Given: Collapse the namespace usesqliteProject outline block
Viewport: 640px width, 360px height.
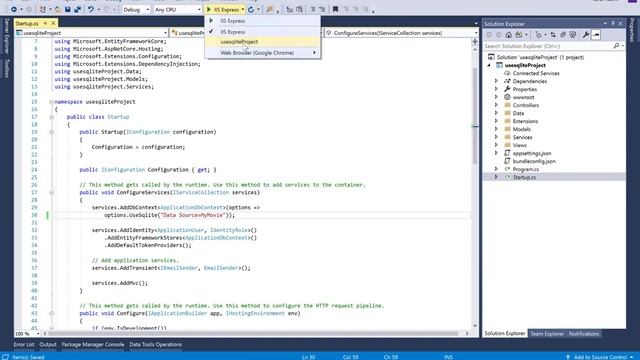Looking at the screenshot, I should click(51, 102).
